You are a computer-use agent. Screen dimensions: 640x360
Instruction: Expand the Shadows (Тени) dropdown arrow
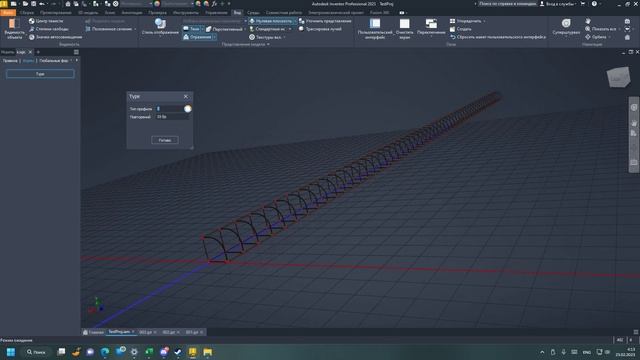click(202, 29)
